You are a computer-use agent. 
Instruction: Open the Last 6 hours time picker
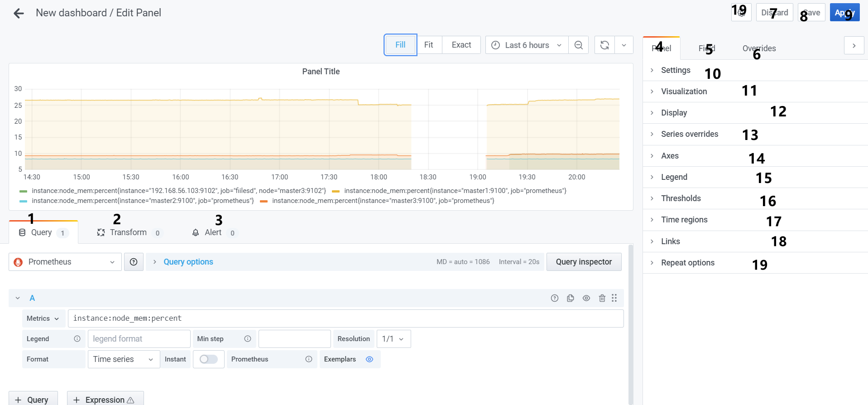coord(527,45)
